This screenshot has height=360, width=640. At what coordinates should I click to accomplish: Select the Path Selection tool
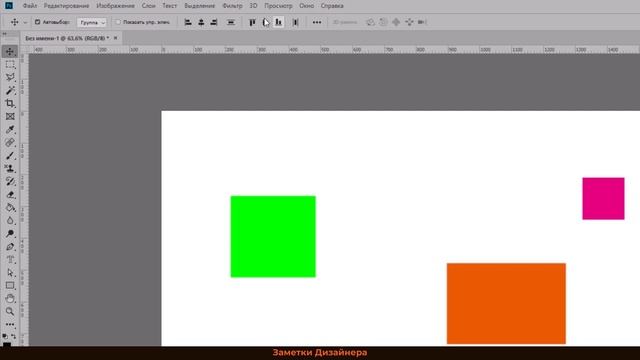(10, 272)
